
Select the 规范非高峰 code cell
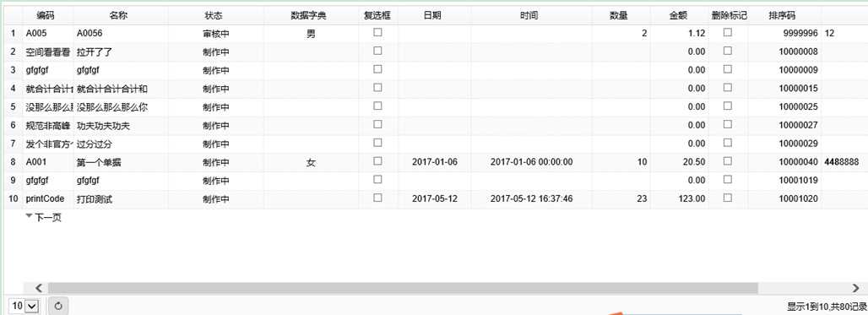point(47,126)
